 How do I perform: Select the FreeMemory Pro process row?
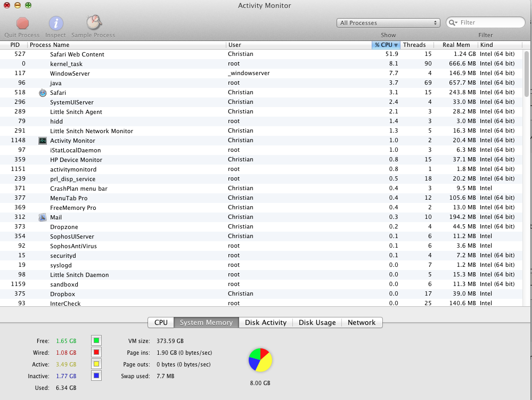coord(261,208)
